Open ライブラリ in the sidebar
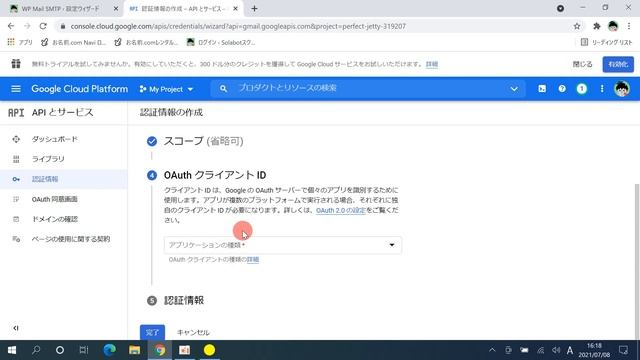The height and width of the screenshot is (360, 640). coord(48,159)
